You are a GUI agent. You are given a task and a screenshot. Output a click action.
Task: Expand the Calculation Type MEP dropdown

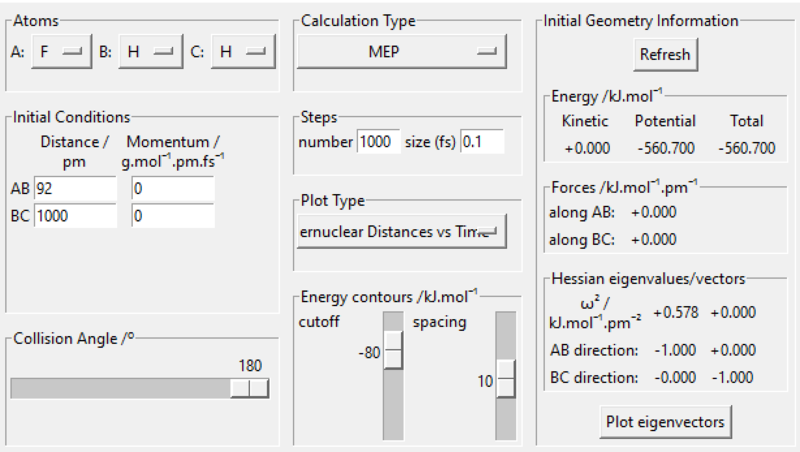tap(401, 52)
